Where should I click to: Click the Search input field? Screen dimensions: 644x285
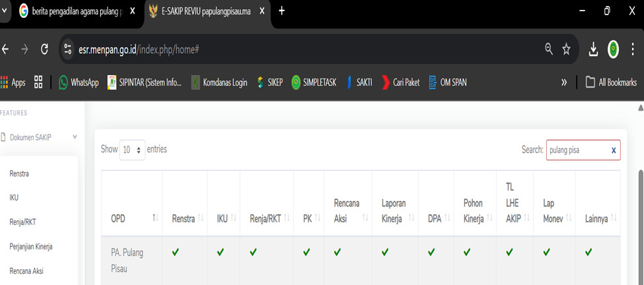pyautogui.click(x=577, y=150)
